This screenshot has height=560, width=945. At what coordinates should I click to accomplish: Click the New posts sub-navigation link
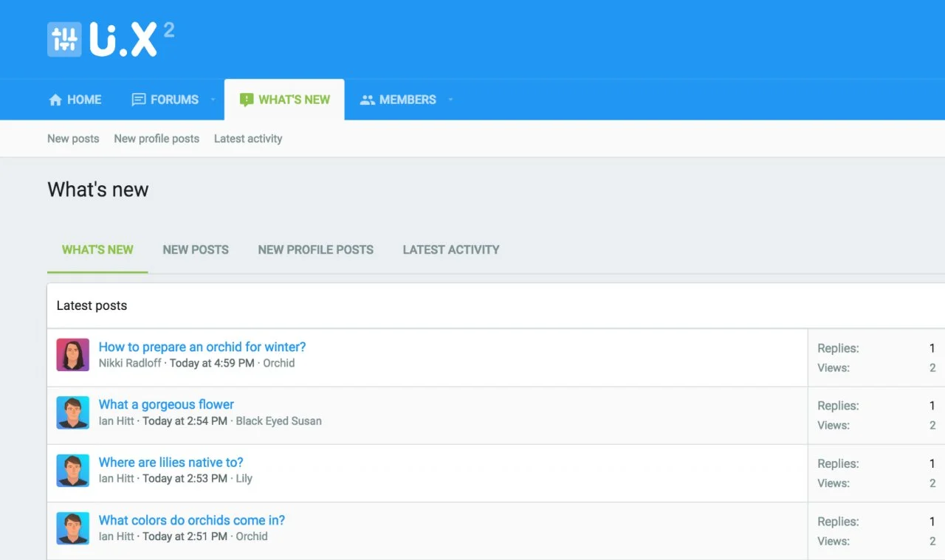click(73, 139)
